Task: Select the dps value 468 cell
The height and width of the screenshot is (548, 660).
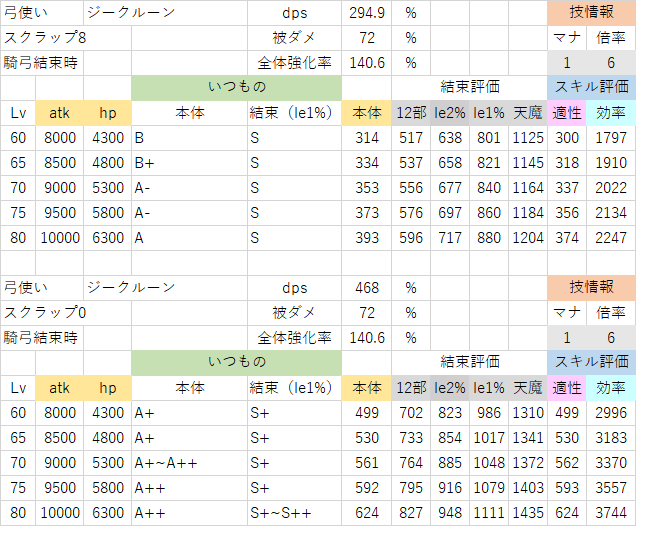Action: pyautogui.click(x=366, y=288)
